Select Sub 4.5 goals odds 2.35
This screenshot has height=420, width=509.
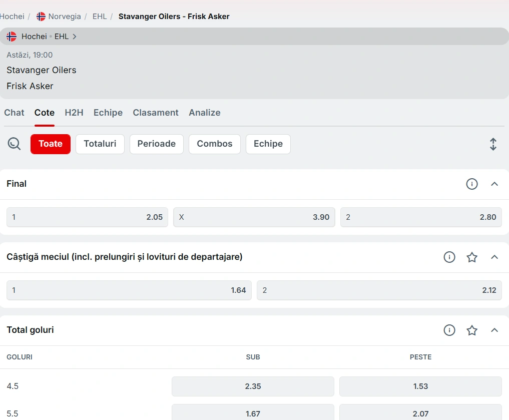tap(253, 386)
